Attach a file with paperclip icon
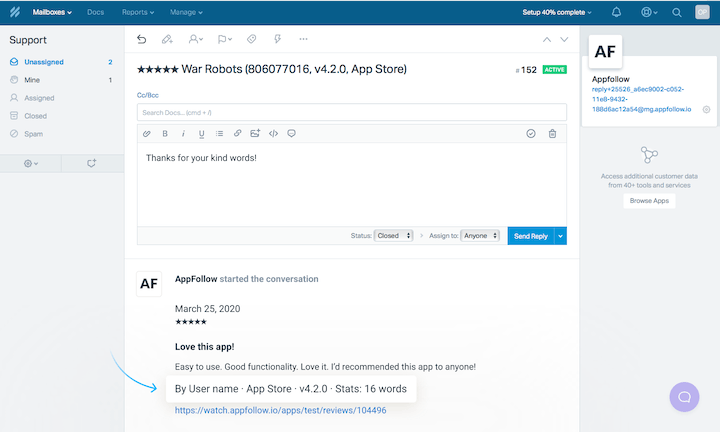The width and height of the screenshot is (720, 432). pos(146,134)
